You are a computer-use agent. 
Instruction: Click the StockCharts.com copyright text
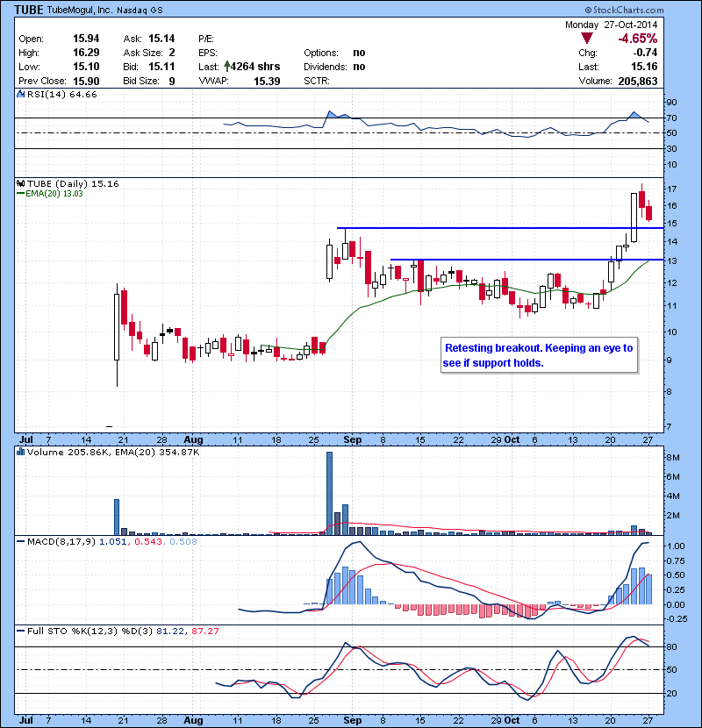pos(652,10)
